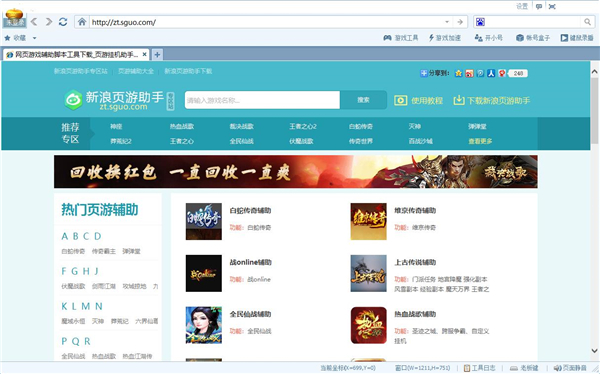600x374 pixels.
Task: Expand the address bar history dropdown
Action: (x=447, y=22)
